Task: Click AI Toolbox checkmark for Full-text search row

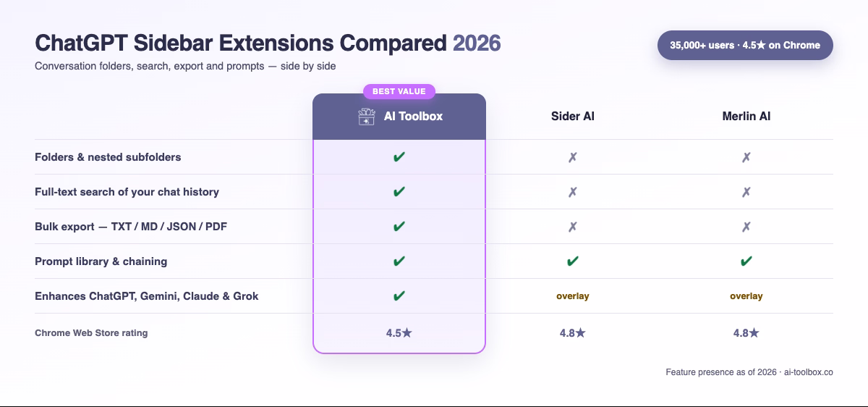Action: (399, 192)
